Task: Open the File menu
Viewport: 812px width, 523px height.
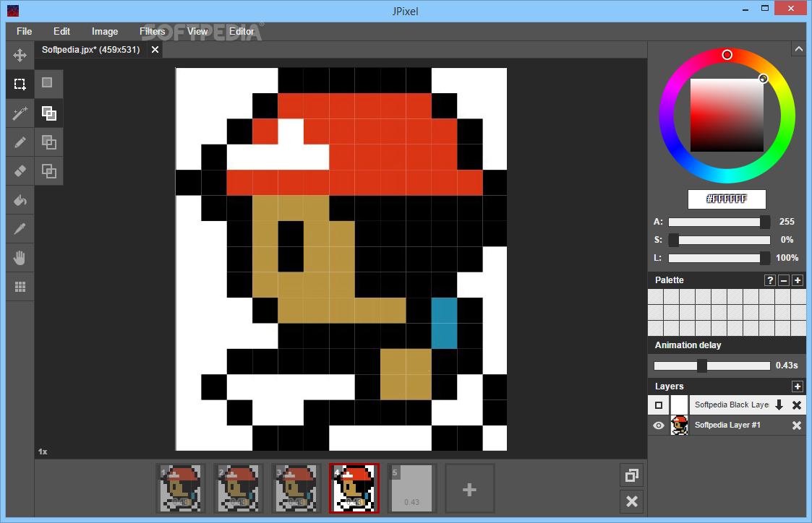Action: (x=25, y=32)
